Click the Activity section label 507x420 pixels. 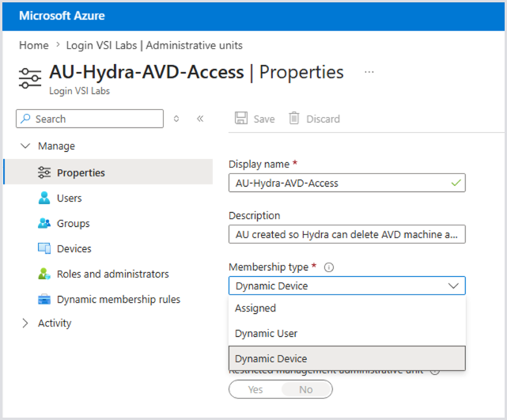(55, 323)
